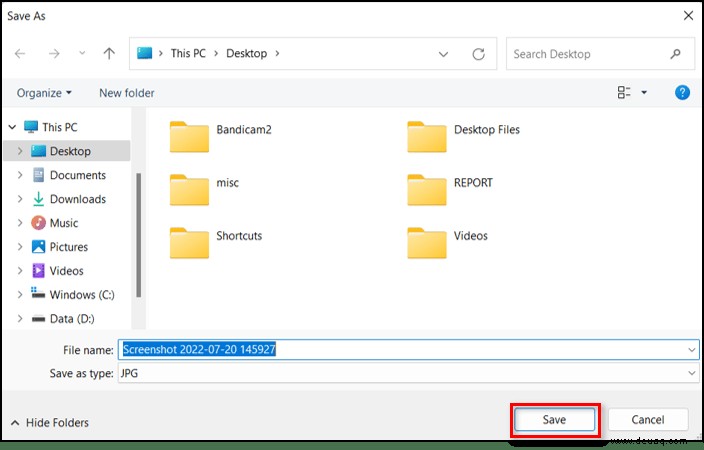Click the REPORT folder name

click(x=473, y=183)
